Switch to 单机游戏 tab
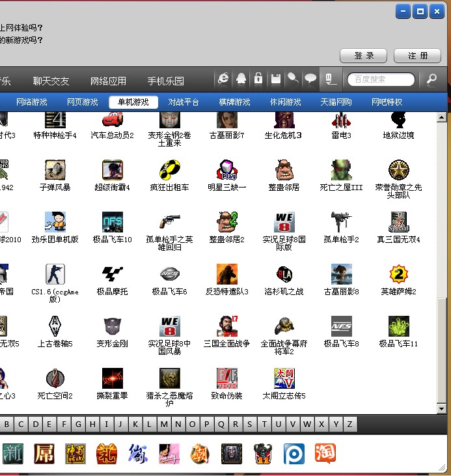Viewport: 451px width, 476px height. (133, 102)
